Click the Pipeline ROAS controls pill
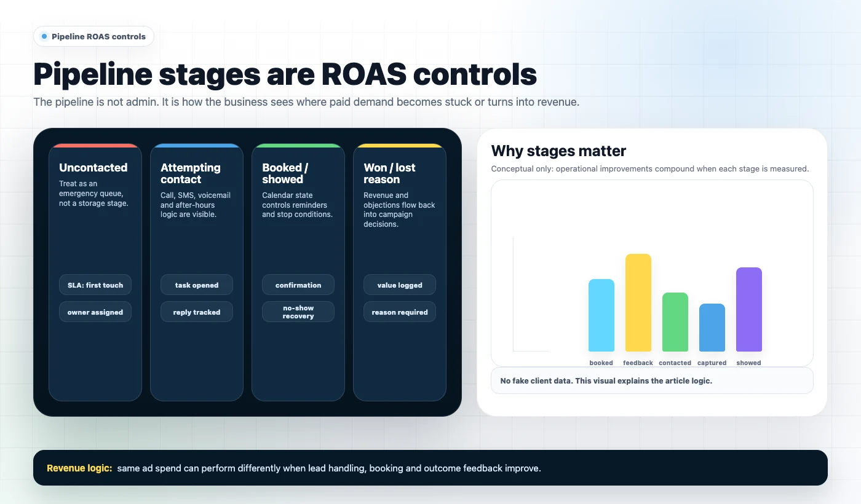 point(93,36)
